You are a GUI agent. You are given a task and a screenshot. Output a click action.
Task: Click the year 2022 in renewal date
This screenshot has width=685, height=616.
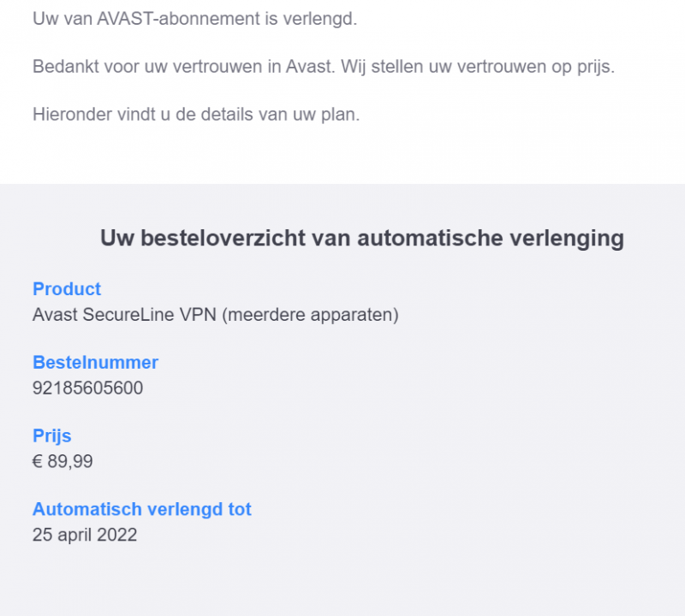pyautogui.click(x=118, y=536)
